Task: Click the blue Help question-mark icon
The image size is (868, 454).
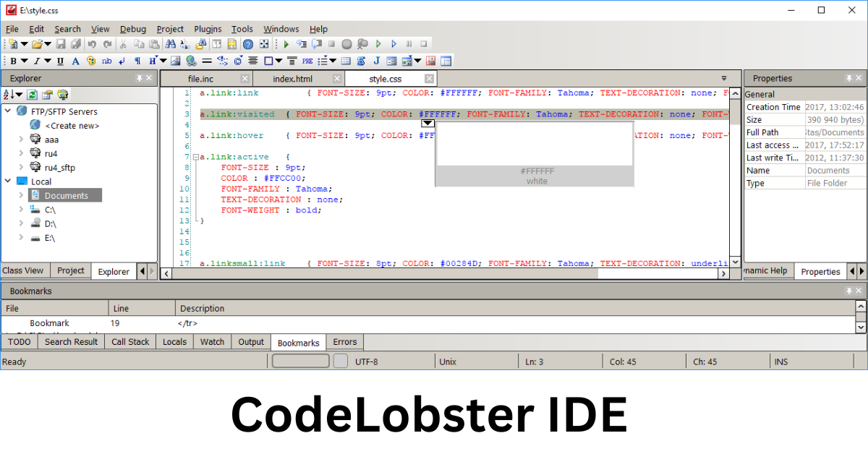Action: tap(247, 44)
